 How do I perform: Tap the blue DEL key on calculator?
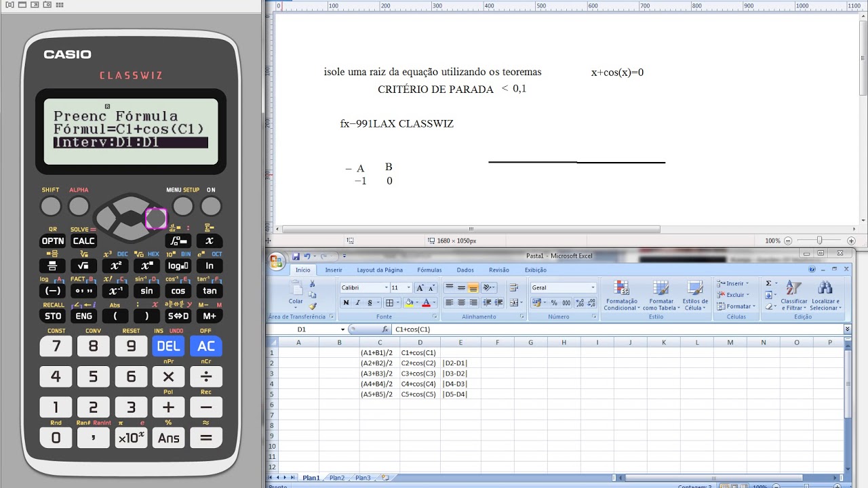pos(168,346)
